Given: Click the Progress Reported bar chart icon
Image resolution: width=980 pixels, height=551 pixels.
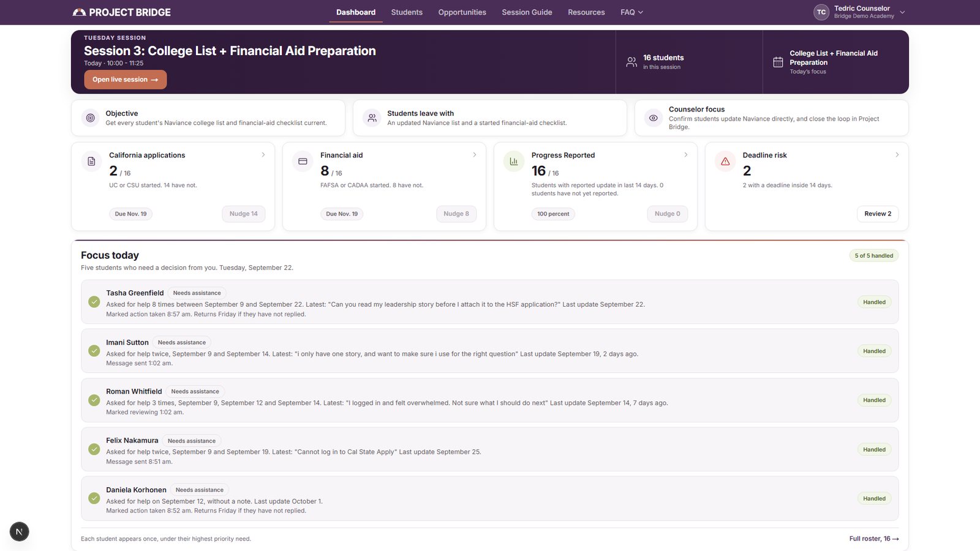Looking at the screenshot, I should click(514, 162).
